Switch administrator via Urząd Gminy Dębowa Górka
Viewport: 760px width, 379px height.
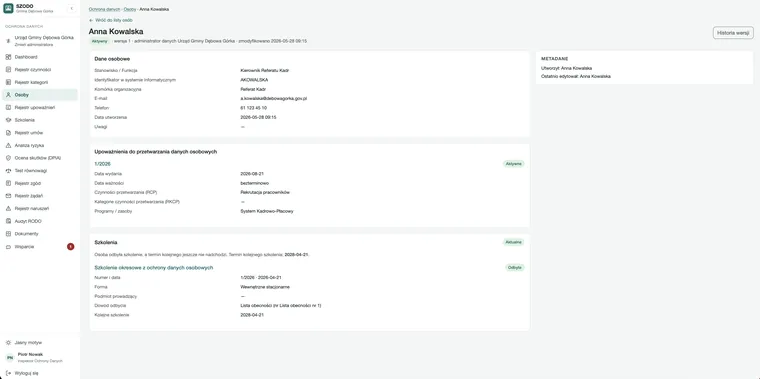point(40,41)
